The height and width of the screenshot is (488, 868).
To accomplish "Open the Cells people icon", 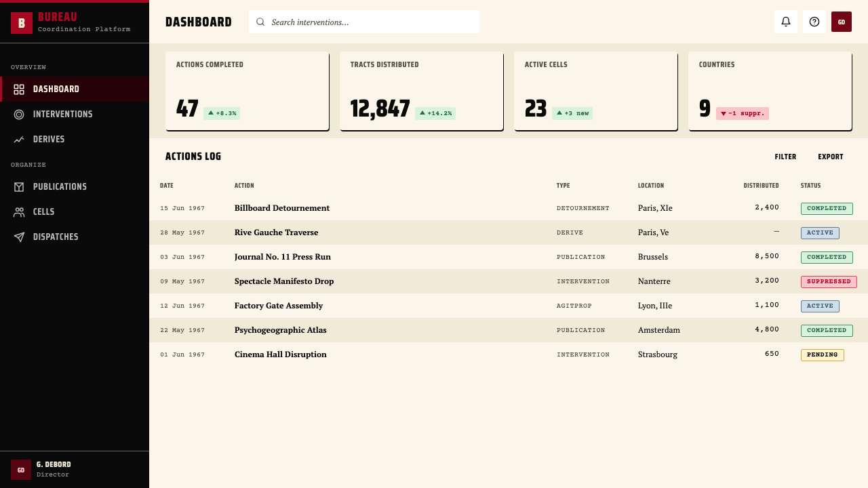I will pos(19,212).
